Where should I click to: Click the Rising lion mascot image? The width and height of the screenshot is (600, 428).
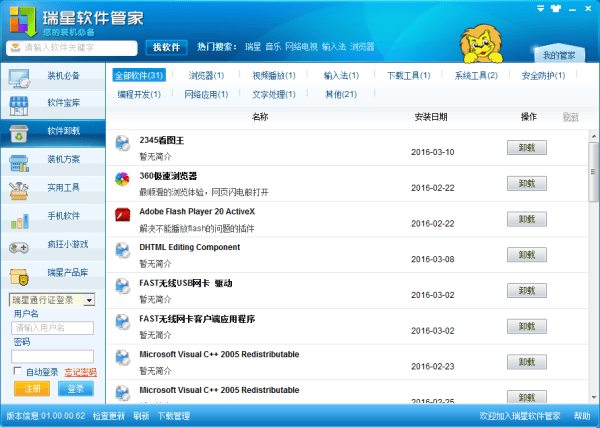click(481, 44)
